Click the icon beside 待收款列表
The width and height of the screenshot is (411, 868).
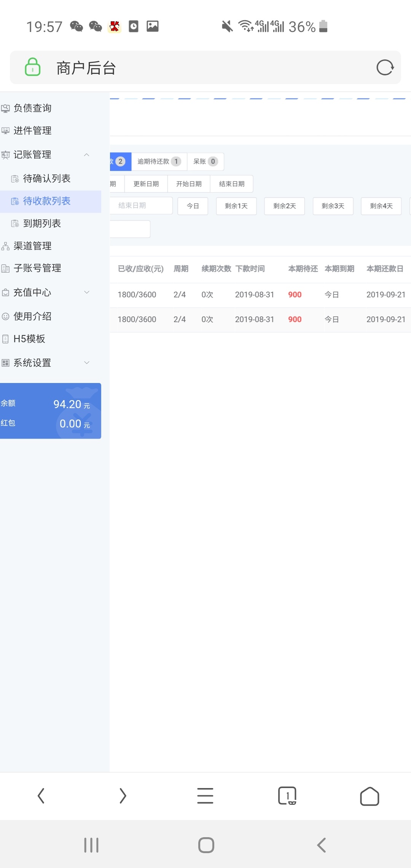[15, 201]
